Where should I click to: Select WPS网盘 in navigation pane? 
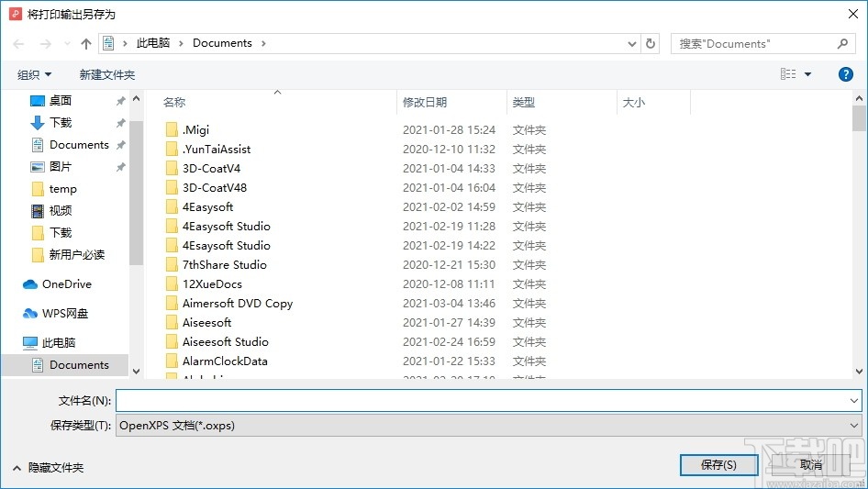click(65, 314)
